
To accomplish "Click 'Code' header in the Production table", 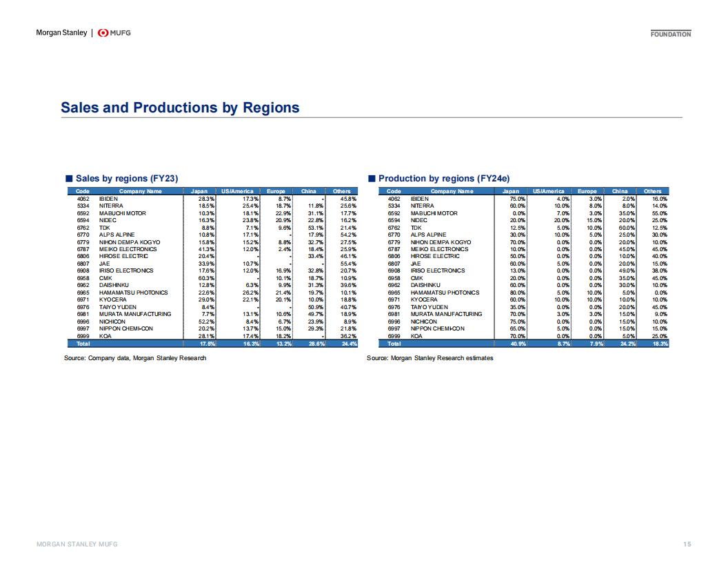I will click(394, 191).
